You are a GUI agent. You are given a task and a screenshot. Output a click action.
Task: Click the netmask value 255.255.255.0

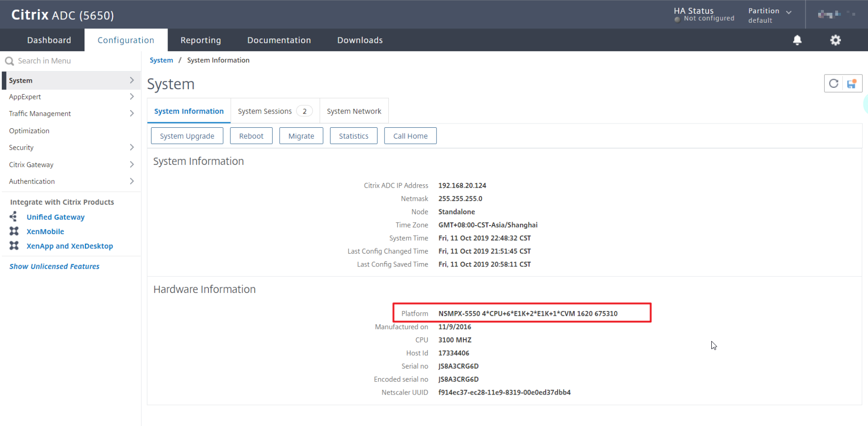pos(460,199)
